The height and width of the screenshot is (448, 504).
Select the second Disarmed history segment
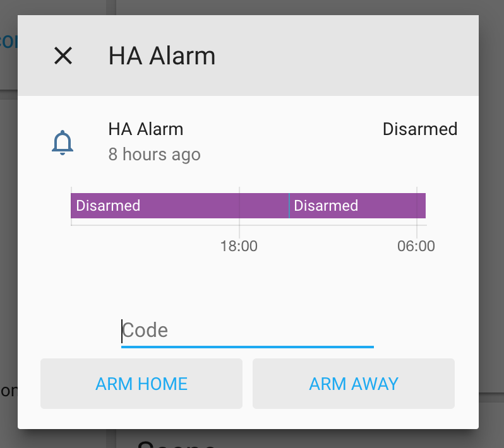coord(357,206)
